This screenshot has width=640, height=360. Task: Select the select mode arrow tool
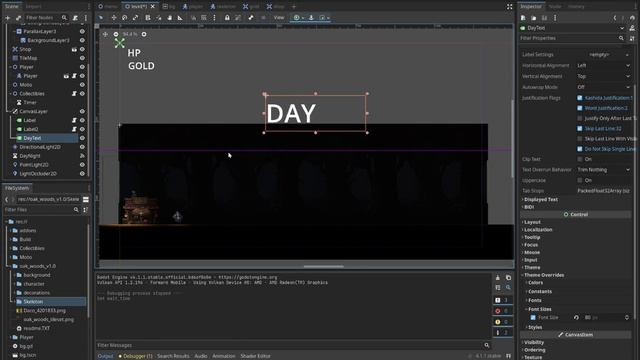[101, 18]
